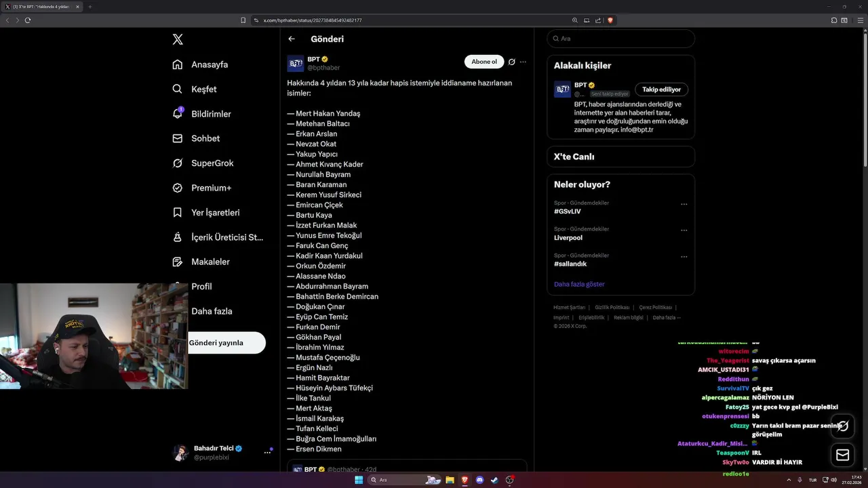Open Discord from the taskbar
The image size is (868, 488).
tap(480, 480)
